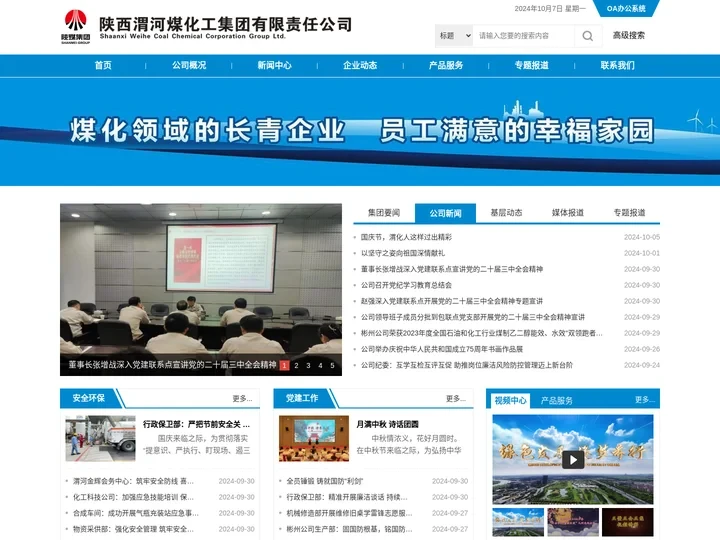Open 机械修造部开展维修旧桌学雷锋 item
The image size is (720, 540).
point(349,513)
